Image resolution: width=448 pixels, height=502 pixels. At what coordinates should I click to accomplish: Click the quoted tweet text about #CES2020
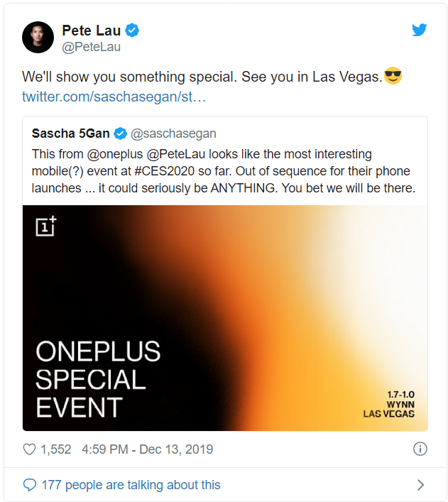pyautogui.click(x=224, y=171)
